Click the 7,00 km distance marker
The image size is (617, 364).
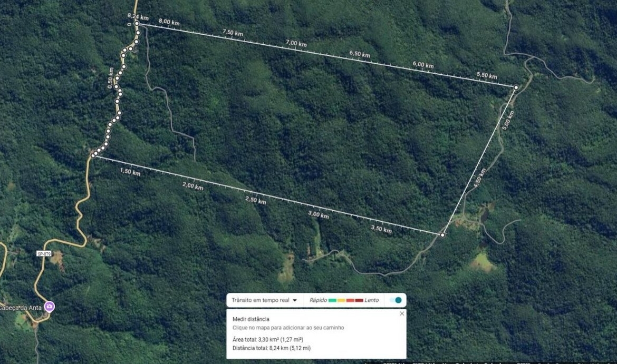(x=296, y=43)
